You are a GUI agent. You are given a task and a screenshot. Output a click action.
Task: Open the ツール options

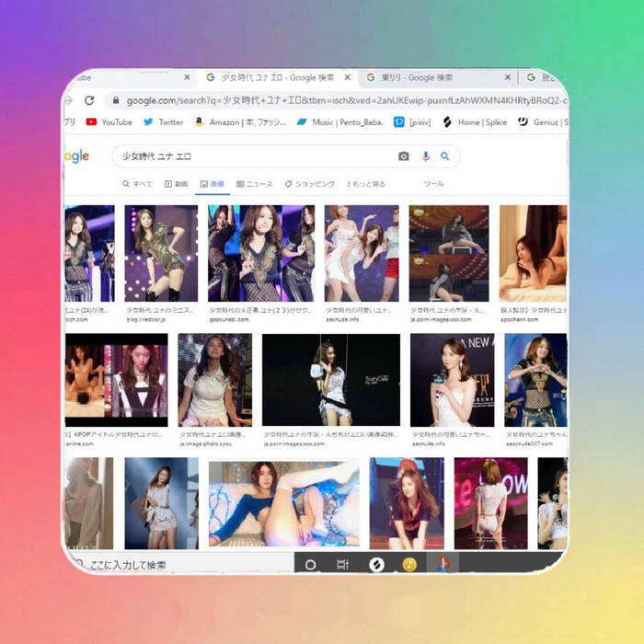433,184
